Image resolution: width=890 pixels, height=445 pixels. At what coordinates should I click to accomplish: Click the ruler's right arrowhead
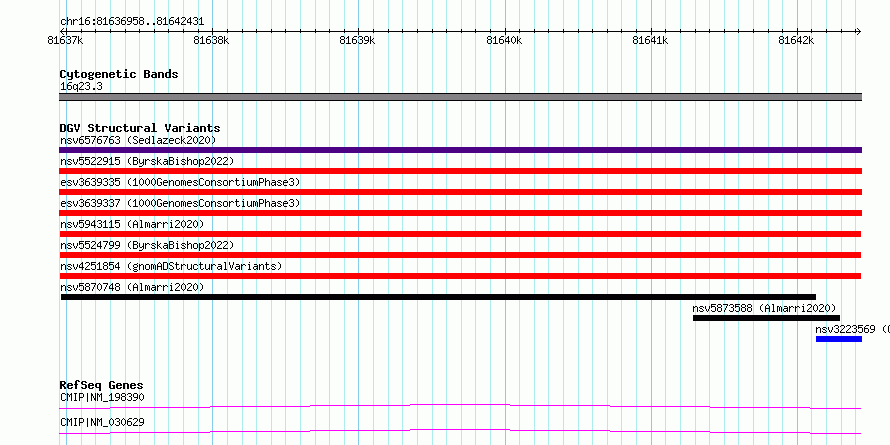[x=858, y=31]
